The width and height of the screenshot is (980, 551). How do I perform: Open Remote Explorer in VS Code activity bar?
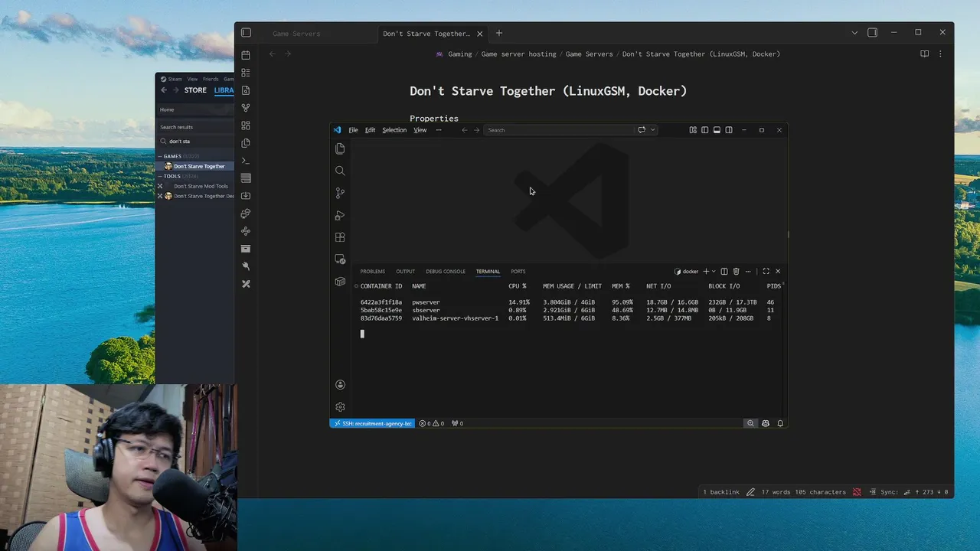coord(340,259)
